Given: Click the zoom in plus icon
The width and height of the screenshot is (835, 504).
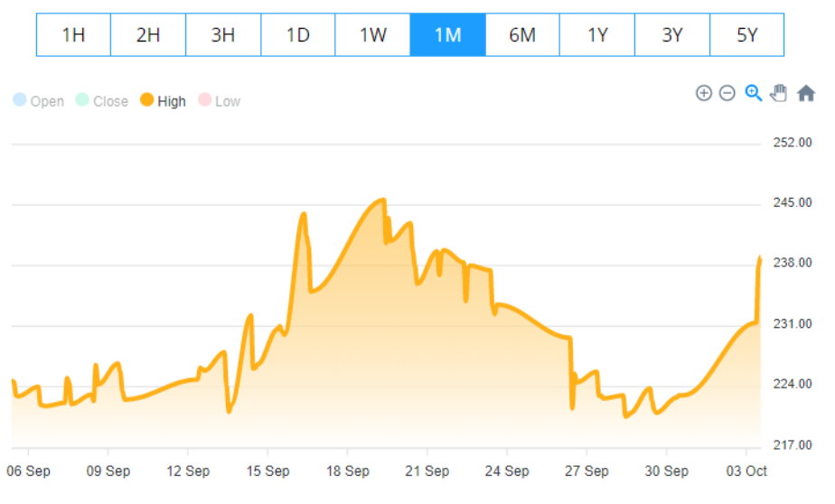Looking at the screenshot, I should click(703, 93).
